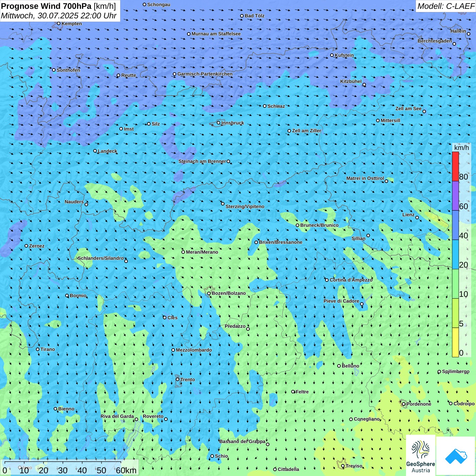
Task: Click the Lienz location dot
Action: pos(417,217)
